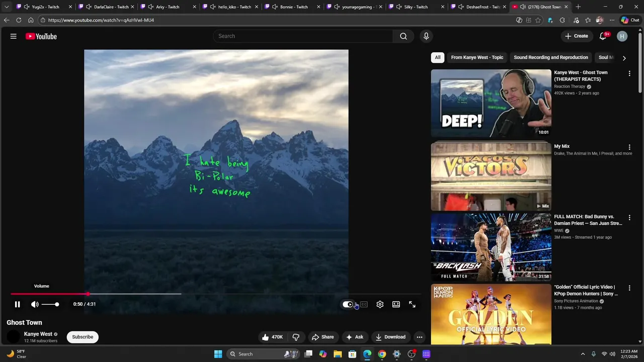Mute the Ghost Town tab audio
The height and width of the screenshot is (362, 644).
click(x=523, y=7)
